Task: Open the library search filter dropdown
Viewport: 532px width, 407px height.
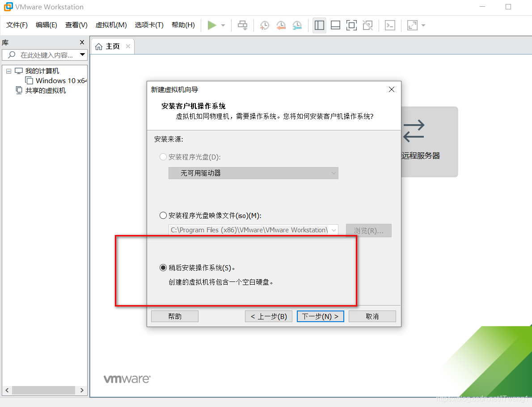Action: [x=82, y=55]
